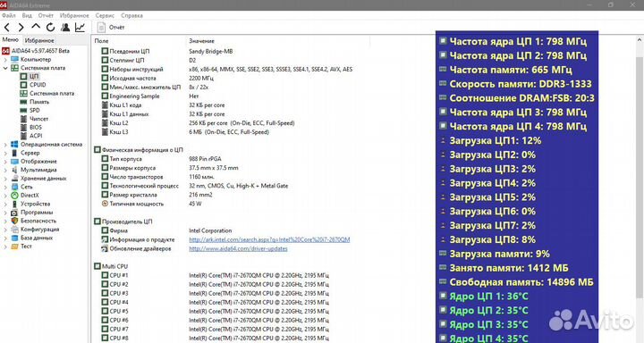Collapse the Системная плата tree node

click(5, 68)
